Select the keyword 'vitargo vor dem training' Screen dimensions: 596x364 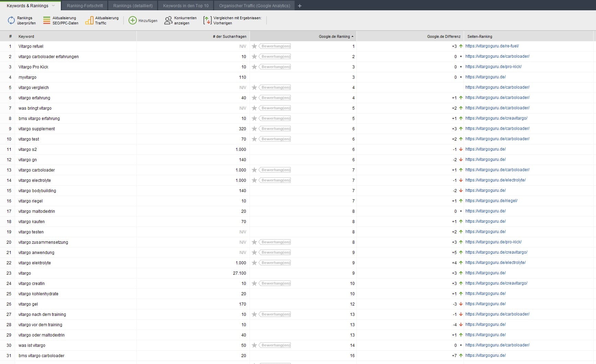(40, 325)
